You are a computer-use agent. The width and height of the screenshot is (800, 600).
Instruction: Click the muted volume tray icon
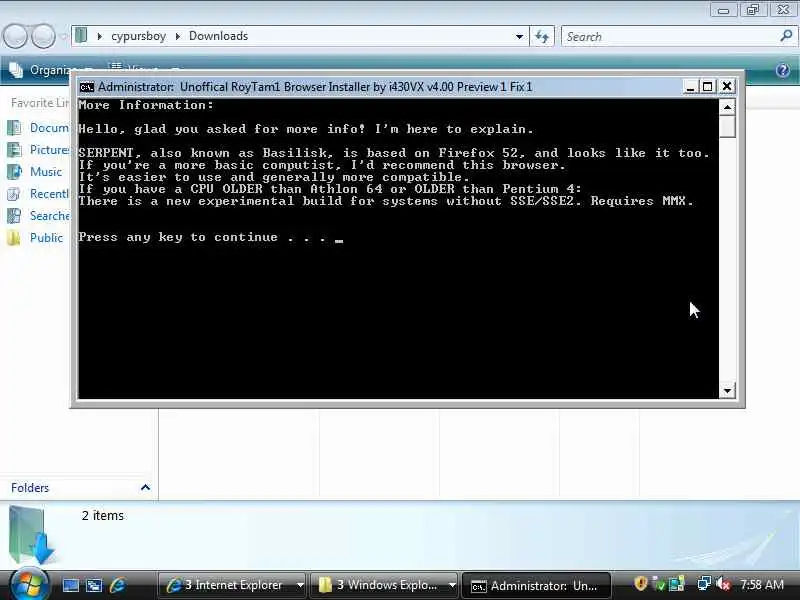pyautogui.click(x=723, y=584)
